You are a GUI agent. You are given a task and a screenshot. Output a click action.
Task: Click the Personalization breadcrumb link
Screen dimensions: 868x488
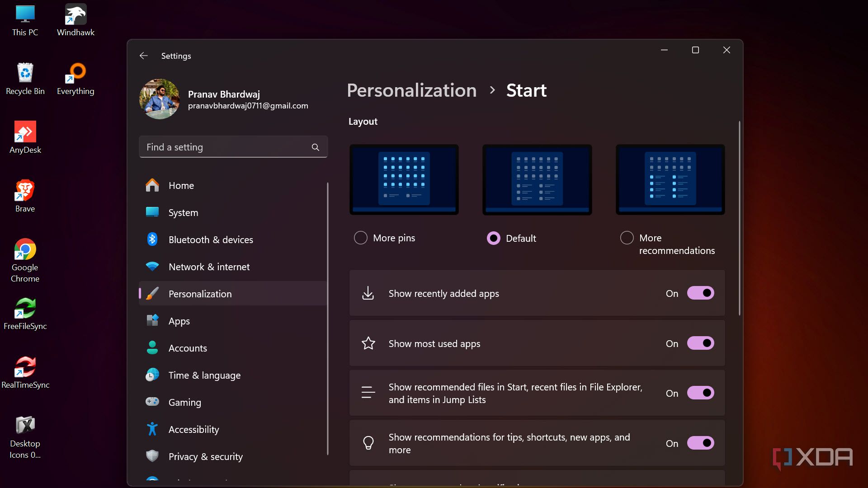(411, 90)
